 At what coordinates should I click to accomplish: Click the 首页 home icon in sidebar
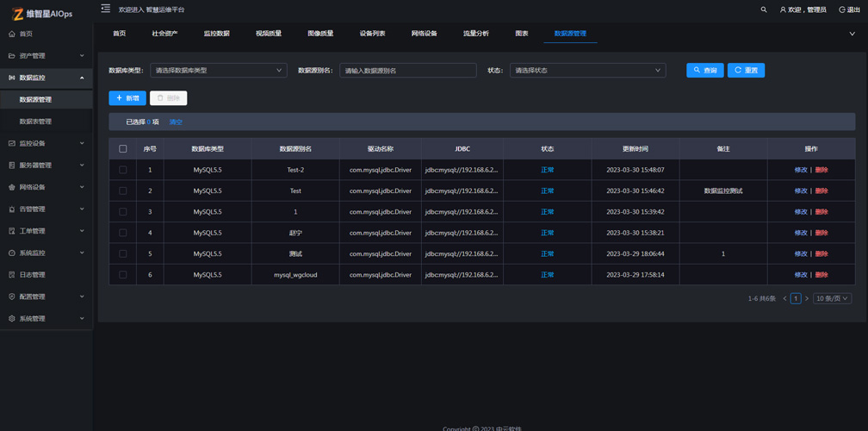pyautogui.click(x=12, y=34)
